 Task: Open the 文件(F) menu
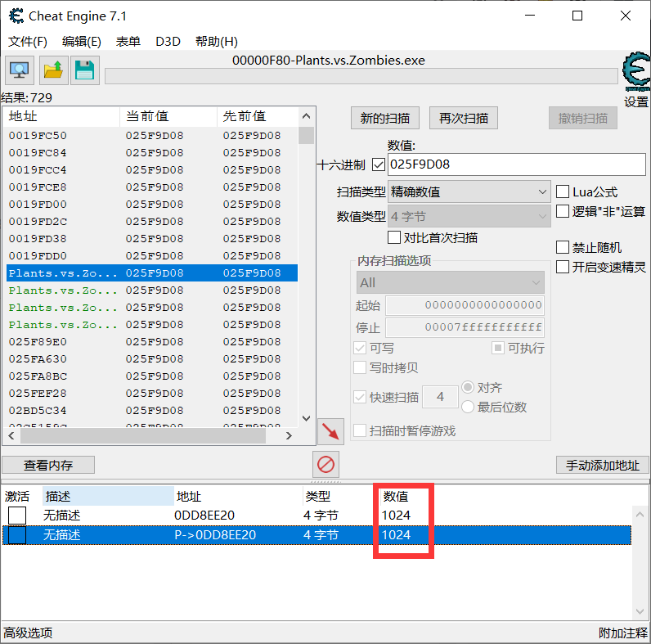[x=28, y=42]
